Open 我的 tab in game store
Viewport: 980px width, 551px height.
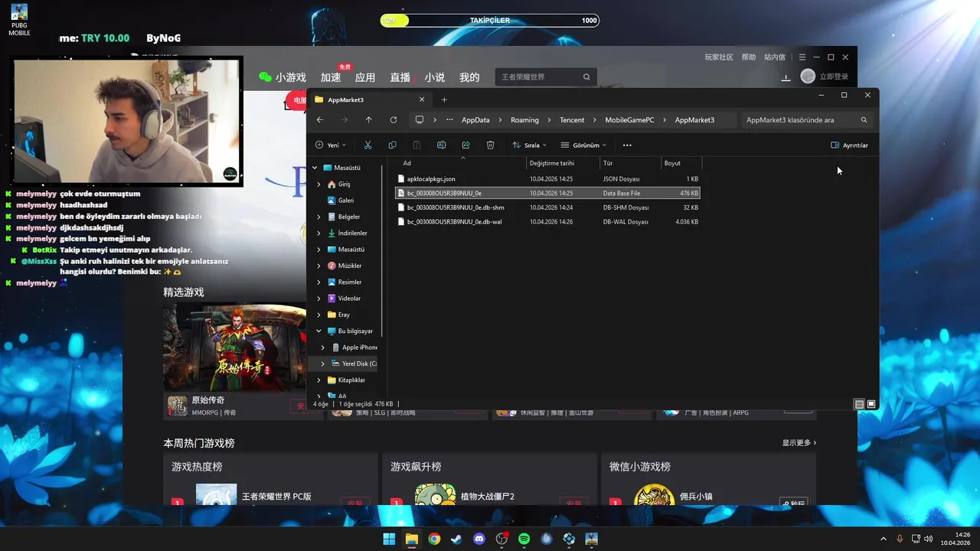469,77
